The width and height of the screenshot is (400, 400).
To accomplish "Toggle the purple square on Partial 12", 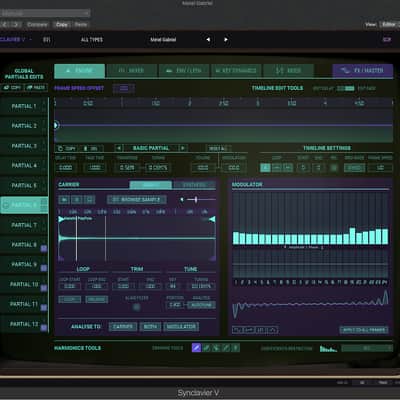I will [44, 328].
